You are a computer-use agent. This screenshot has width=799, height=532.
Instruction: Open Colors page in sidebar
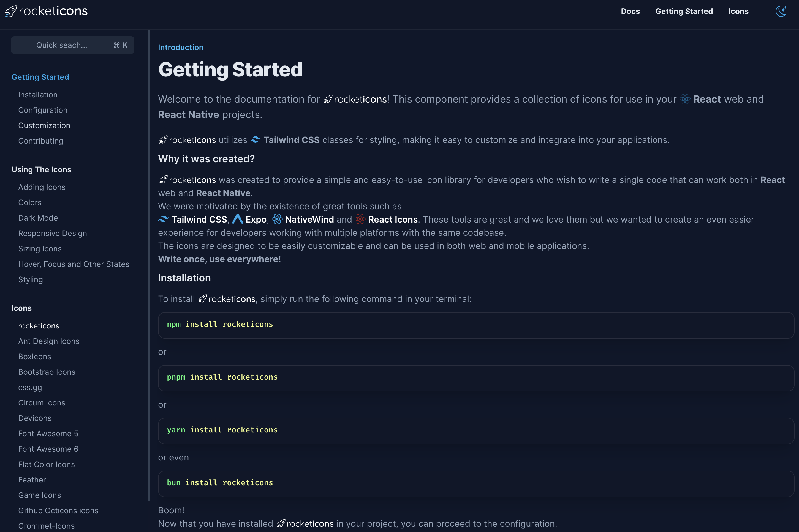pyautogui.click(x=30, y=202)
